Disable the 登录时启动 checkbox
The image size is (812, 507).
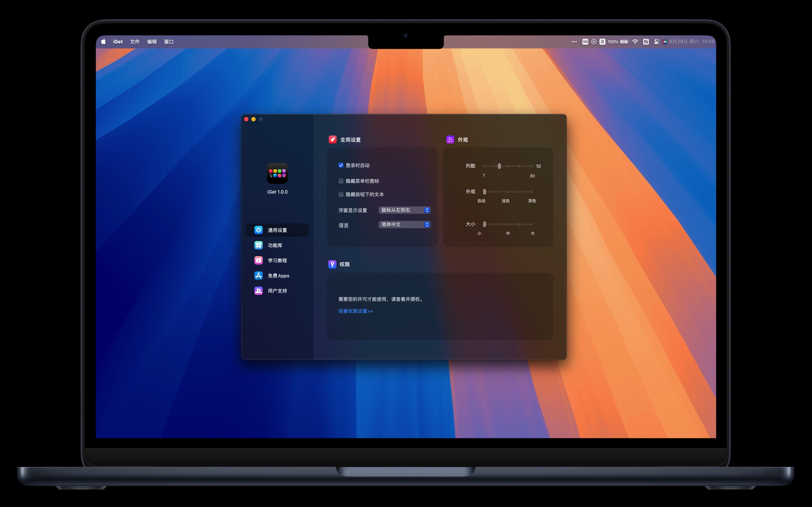tap(341, 165)
